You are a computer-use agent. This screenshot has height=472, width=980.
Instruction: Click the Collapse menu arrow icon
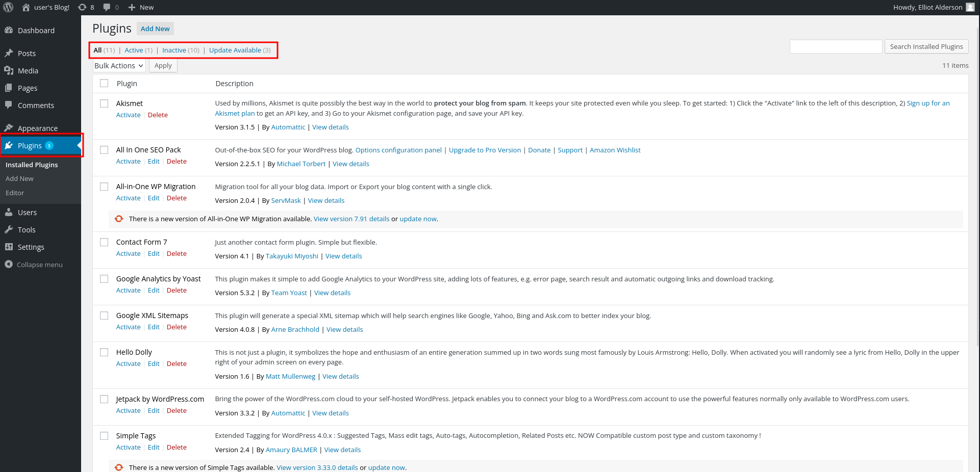click(9, 264)
